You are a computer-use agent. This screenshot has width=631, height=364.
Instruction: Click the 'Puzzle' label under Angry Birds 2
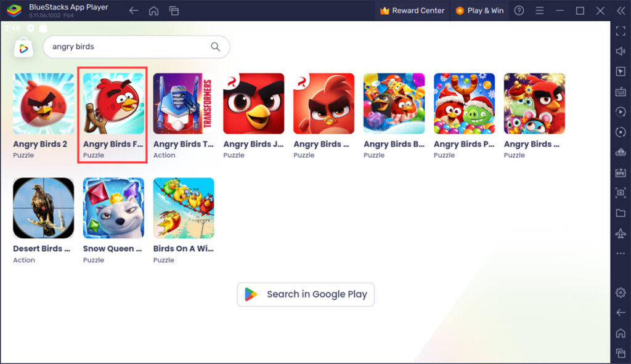coord(23,155)
